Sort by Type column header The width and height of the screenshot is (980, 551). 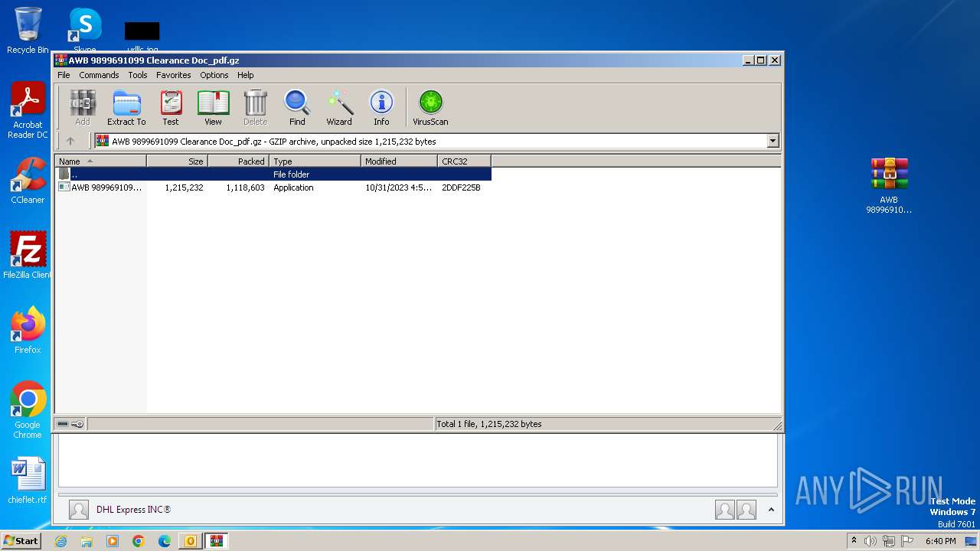pyautogui.click(x=315, y=161)
